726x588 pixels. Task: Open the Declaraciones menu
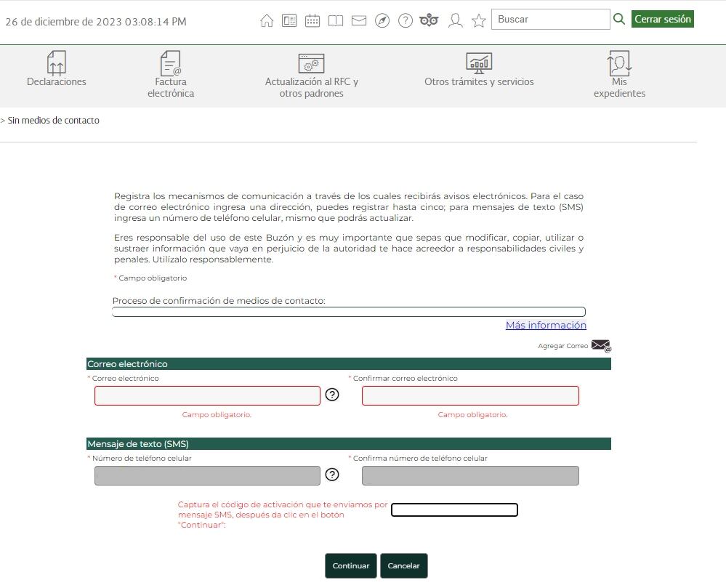point(57,70)
